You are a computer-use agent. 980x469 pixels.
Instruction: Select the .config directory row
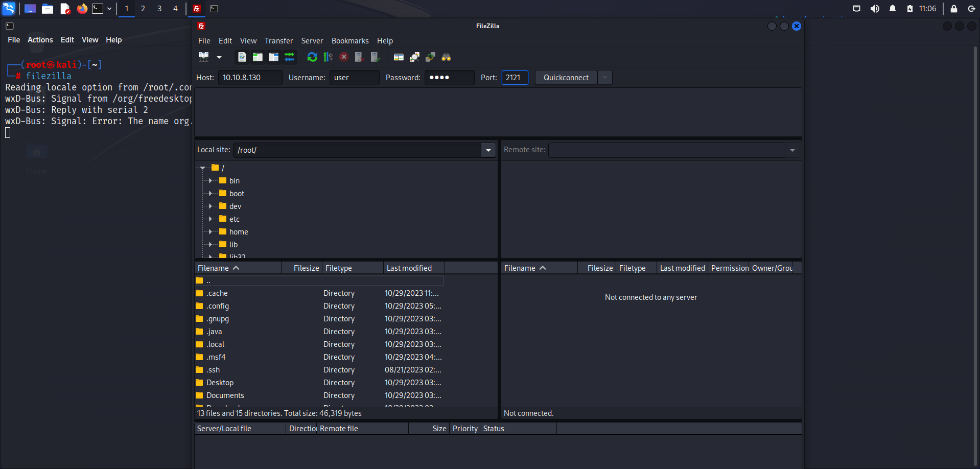click(319, 306)
